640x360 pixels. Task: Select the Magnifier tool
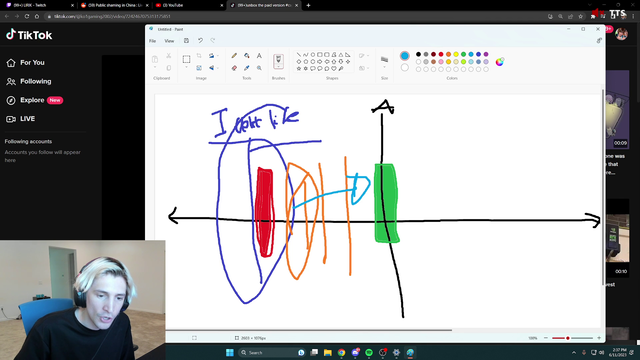259,68
